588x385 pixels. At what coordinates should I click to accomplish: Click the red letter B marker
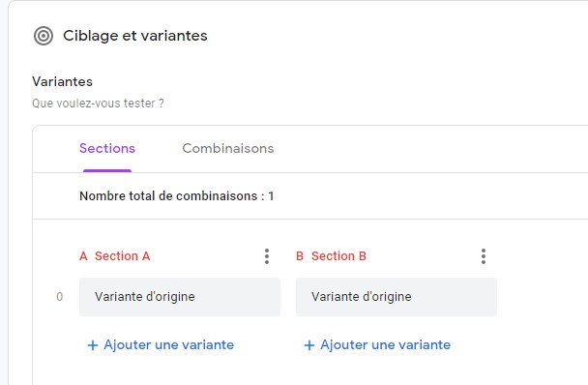tap(300, 256)
